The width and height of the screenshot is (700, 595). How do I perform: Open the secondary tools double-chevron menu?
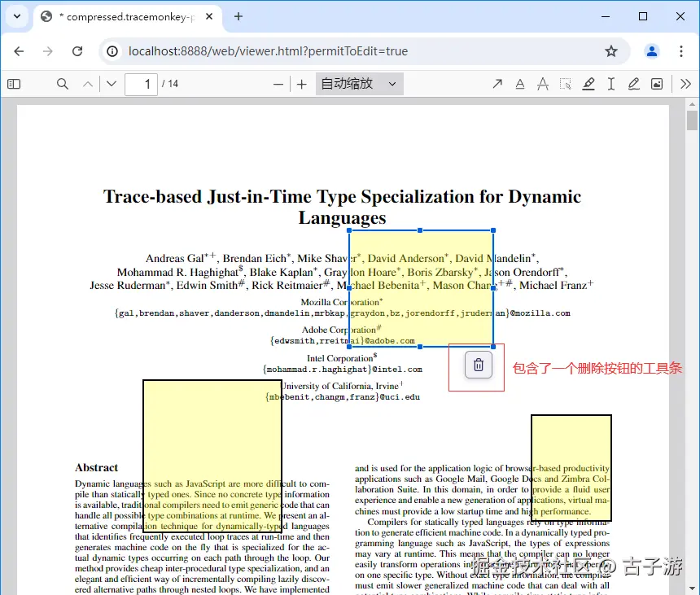685,84
